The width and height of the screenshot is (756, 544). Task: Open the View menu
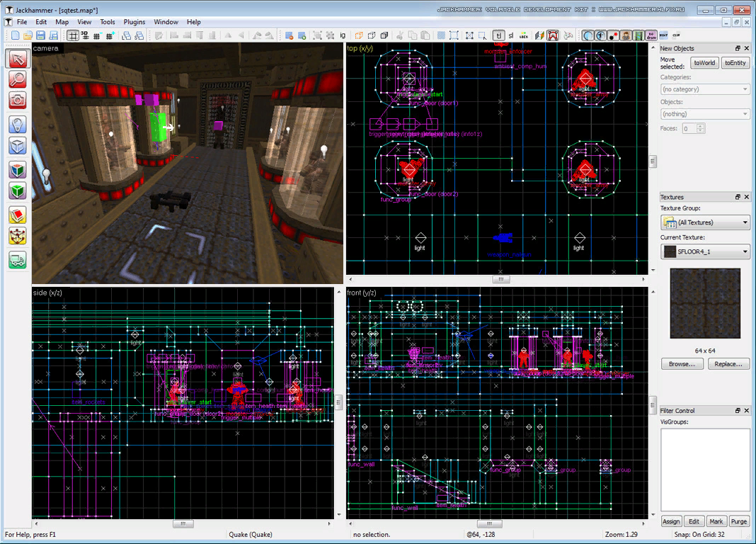(x=84, y=22)
